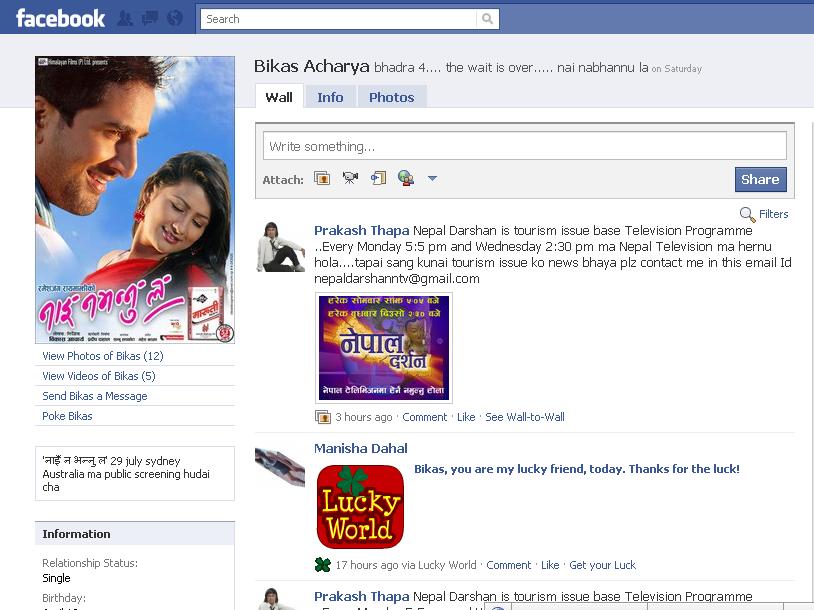Attach a link to the post
This screenshot has height=610, width=814.
(406, 179)
